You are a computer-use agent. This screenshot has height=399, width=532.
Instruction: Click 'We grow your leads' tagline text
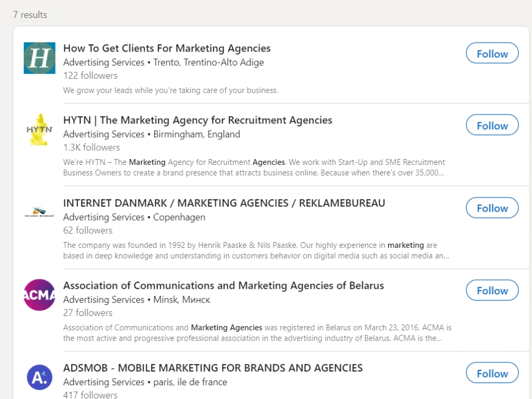point(170,90)
